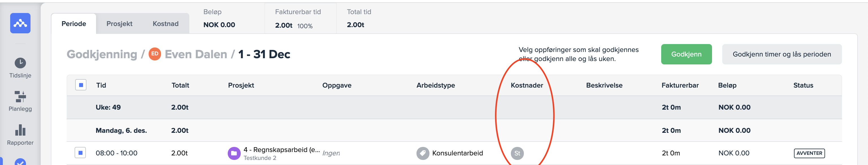The height and width of the screenshot is (165, 868).
Task: Switch to the Kostnad tab
Action: pyautogui.click(x=166, y=23)
